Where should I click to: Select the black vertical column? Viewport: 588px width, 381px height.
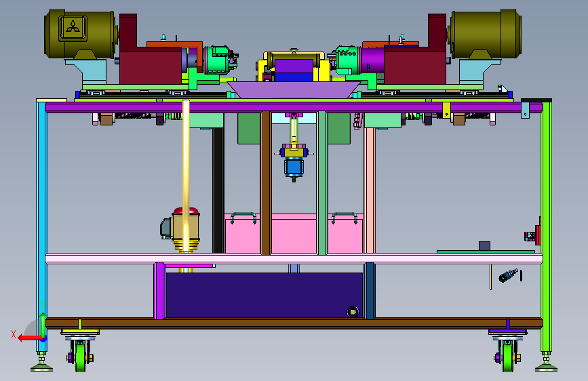(218, 190)
